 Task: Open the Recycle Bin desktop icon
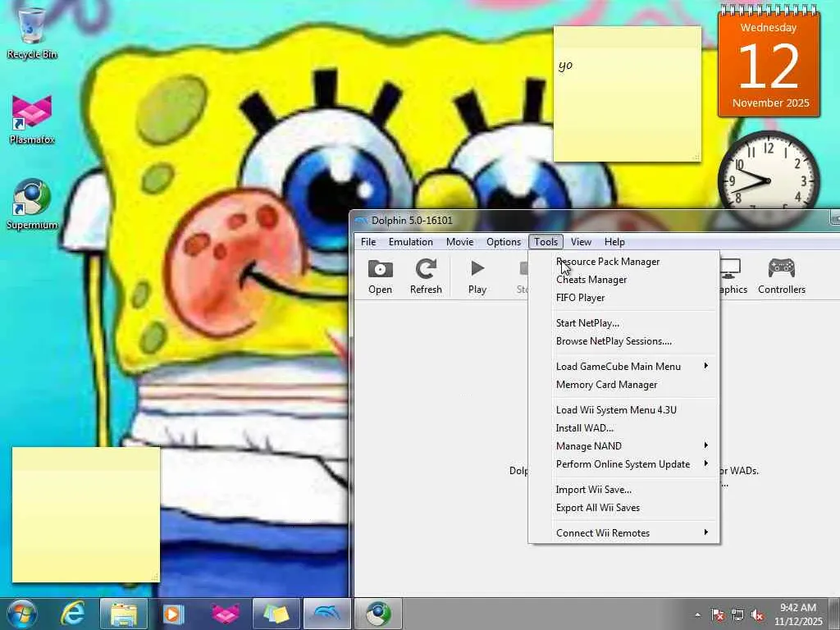click(32, 33)
